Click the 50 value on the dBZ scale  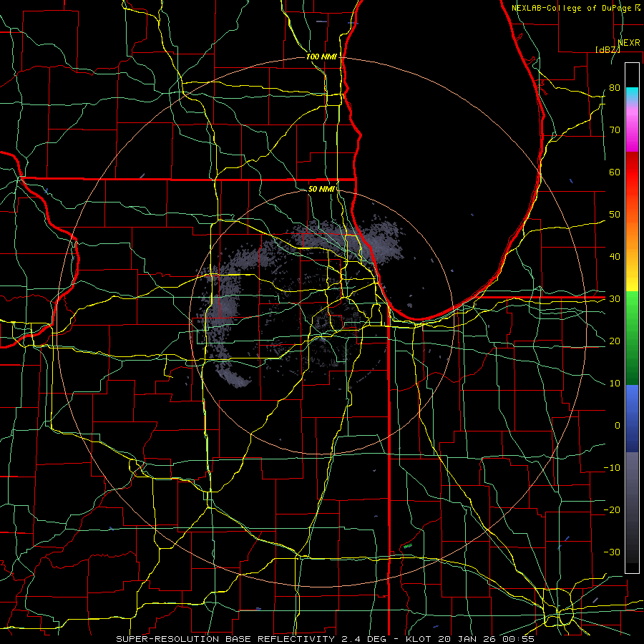pos(615,215)
